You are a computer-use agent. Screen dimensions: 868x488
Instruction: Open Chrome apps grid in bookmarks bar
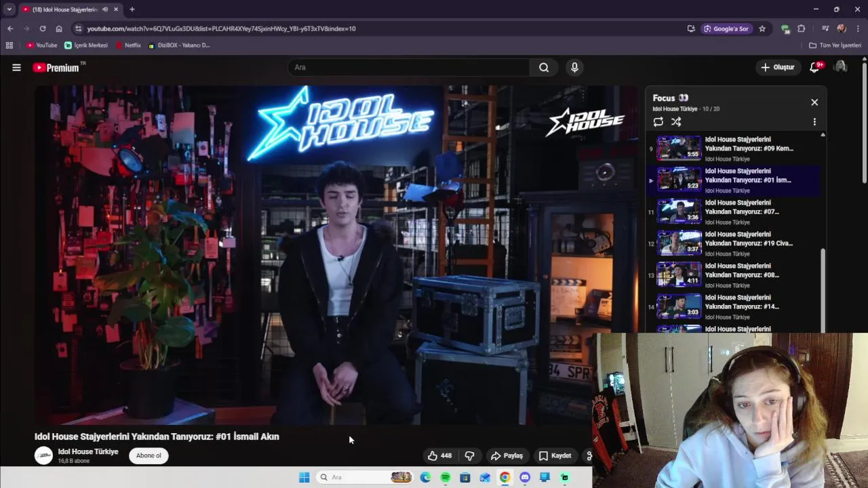click(9, 45)
